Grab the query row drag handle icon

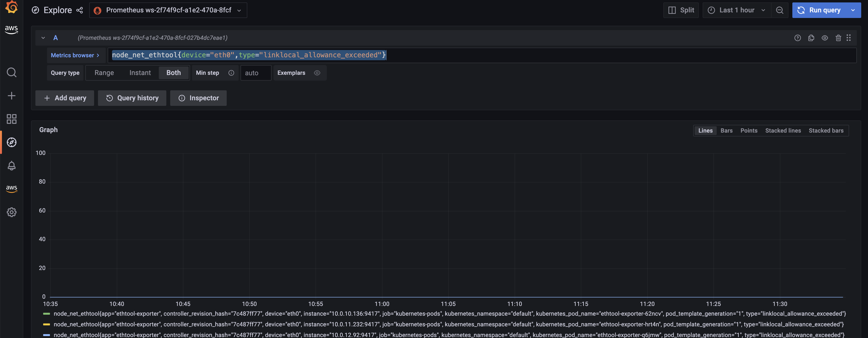click(849, 38)
